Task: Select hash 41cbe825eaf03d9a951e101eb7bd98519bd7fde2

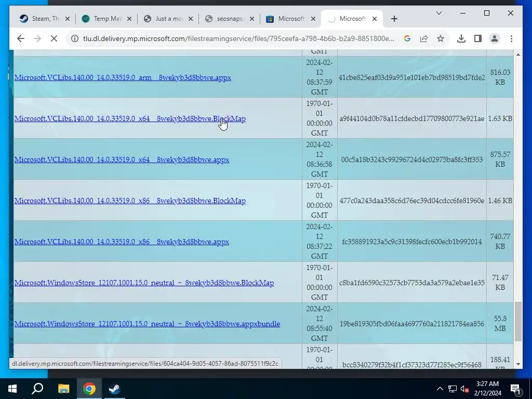Action: pyautogui.click(x=411, y=78)
